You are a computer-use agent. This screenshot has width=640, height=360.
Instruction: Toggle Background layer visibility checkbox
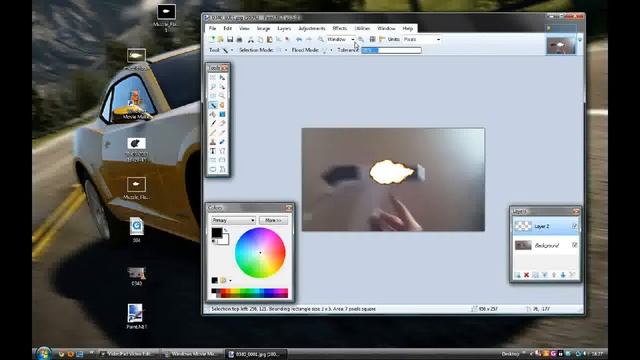pos(574,245)
